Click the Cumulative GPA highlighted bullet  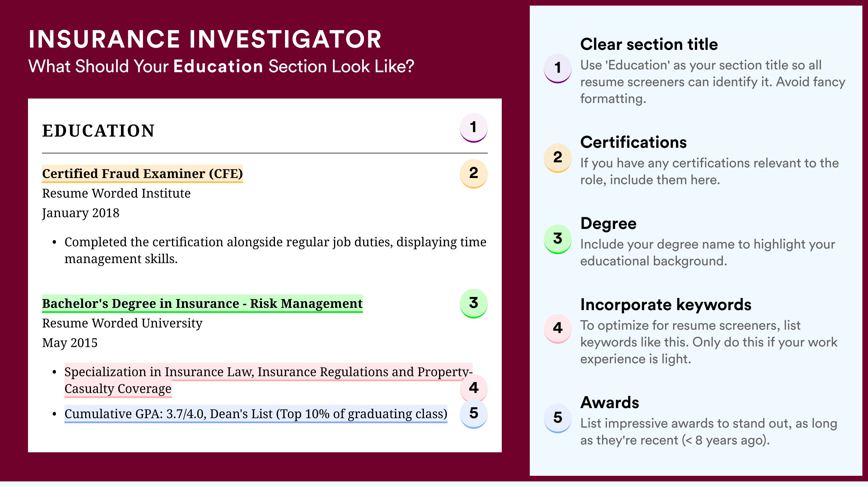[x=256, y=414]
